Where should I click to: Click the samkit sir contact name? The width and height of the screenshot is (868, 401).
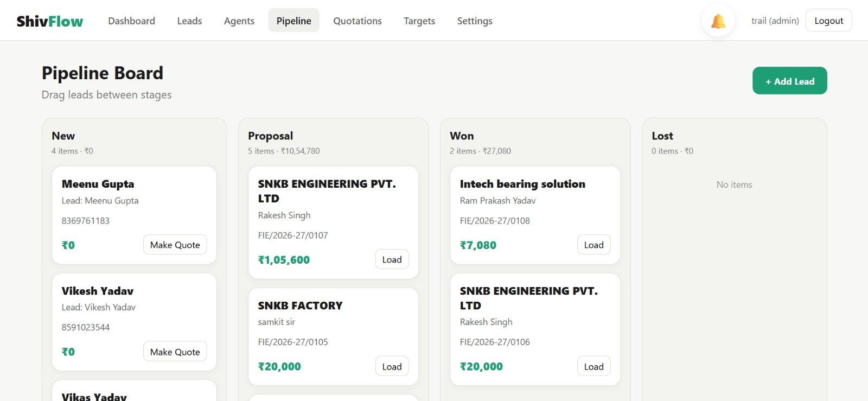(x=276, y=322)
